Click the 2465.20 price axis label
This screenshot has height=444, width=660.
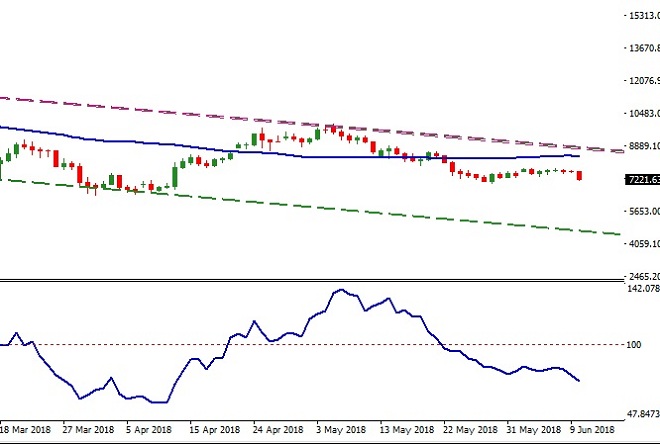tap(644, 277)
